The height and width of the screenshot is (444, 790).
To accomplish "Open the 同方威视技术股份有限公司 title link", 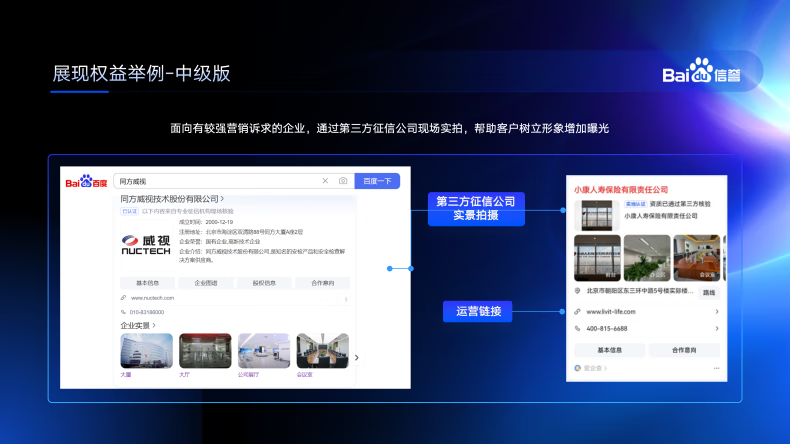I will click(170, 199).
